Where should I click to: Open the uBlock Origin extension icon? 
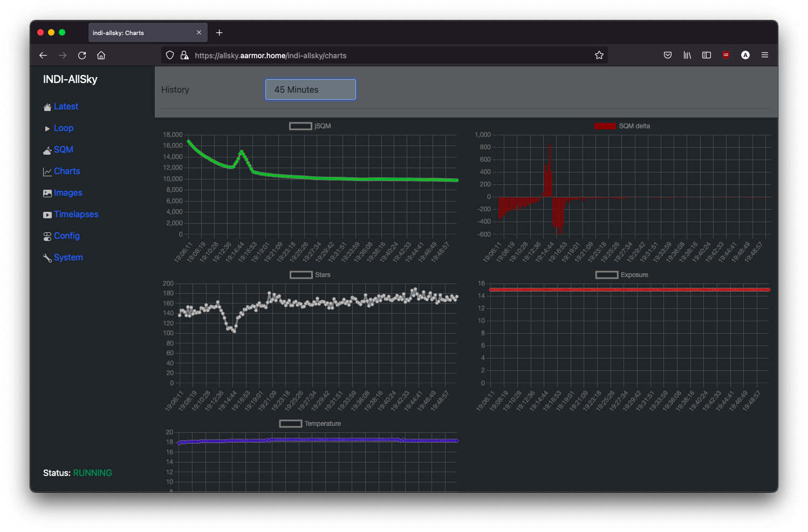pos(726,55)
